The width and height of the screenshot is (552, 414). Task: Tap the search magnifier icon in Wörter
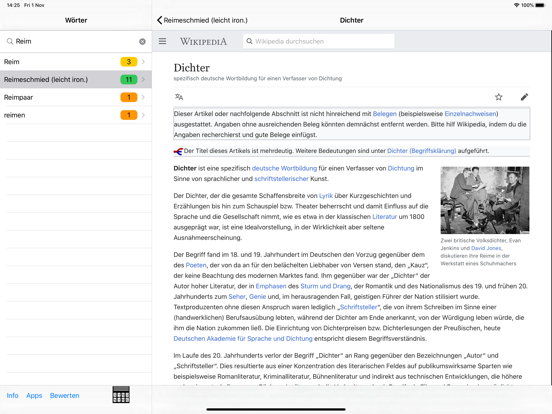point(10,42)
